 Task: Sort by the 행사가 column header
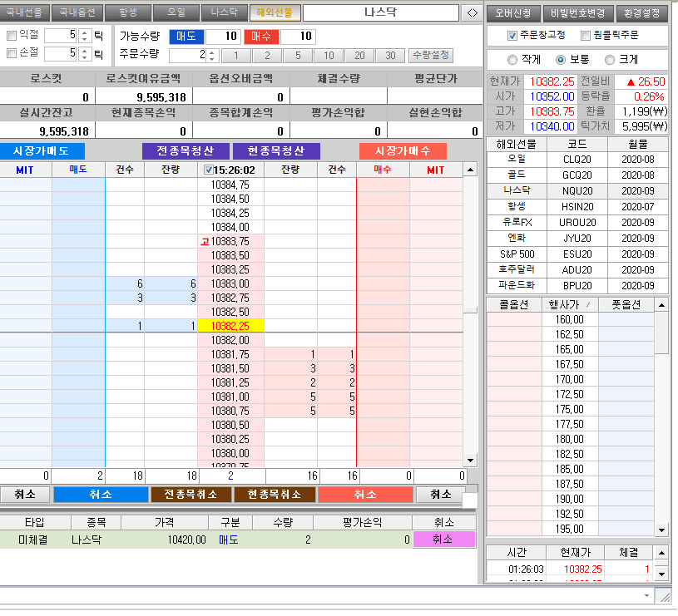pyautogui.click(x=569, y=305)
